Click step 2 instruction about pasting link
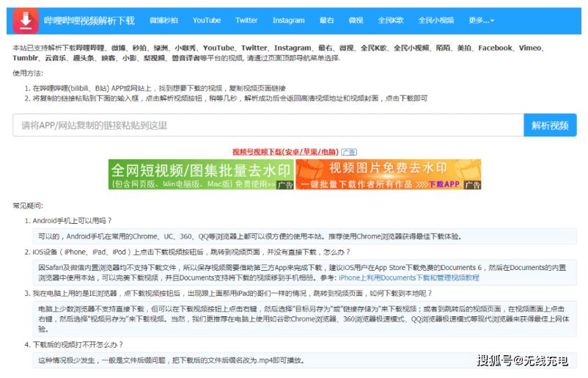 [x=230, y=98]
